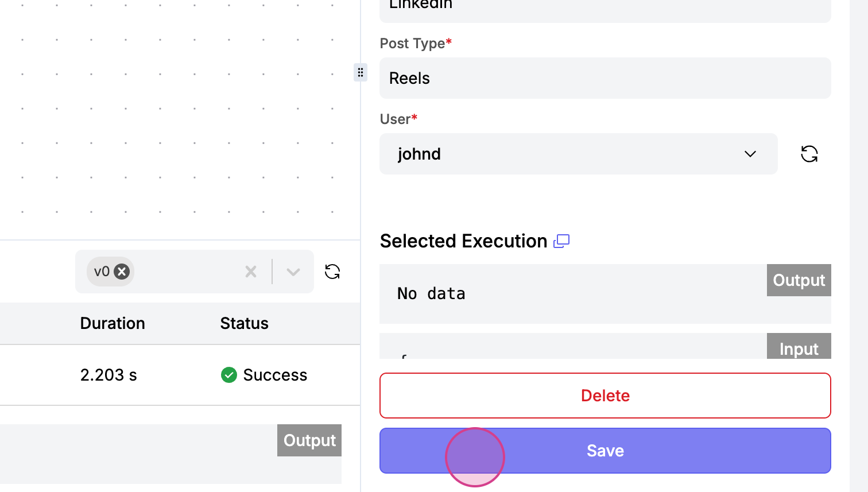
Task: Expand the version filter dropdown
Action: [x=293, y=272]
